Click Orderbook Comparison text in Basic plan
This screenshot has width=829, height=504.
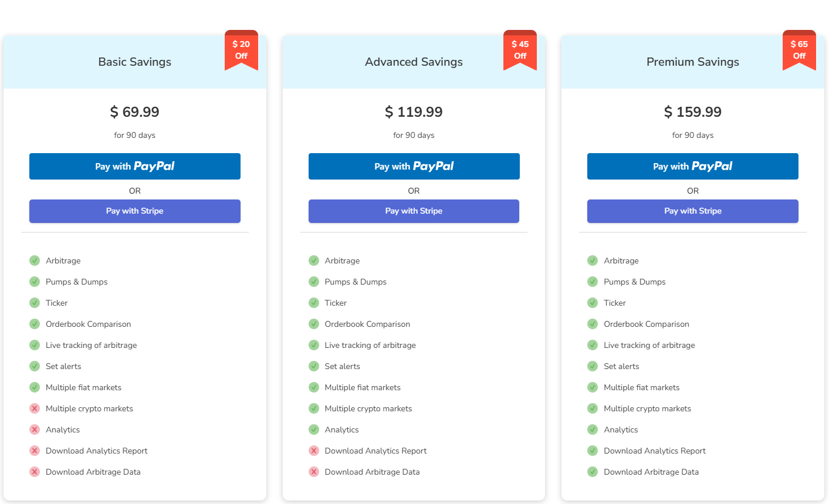pyautogui.click(x=88, y=324)
